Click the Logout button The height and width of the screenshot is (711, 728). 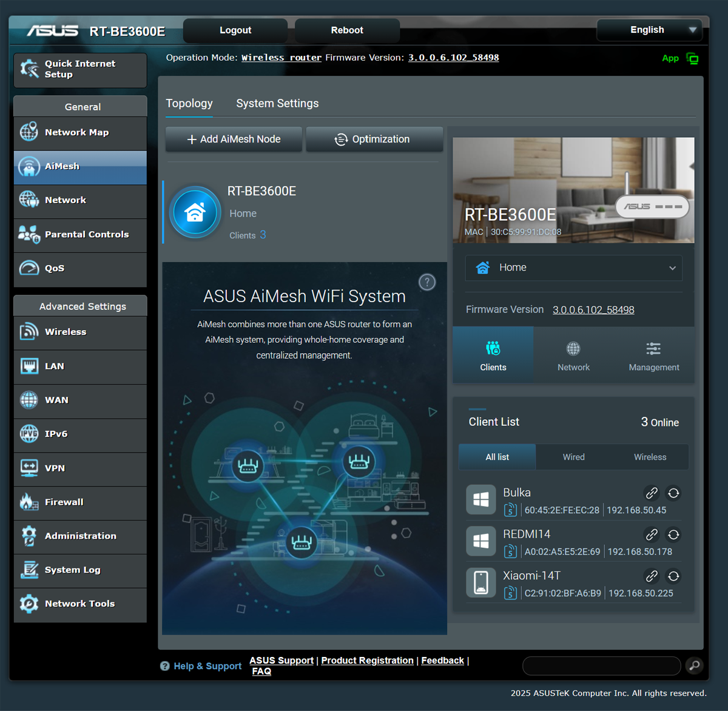click(235, 30)
